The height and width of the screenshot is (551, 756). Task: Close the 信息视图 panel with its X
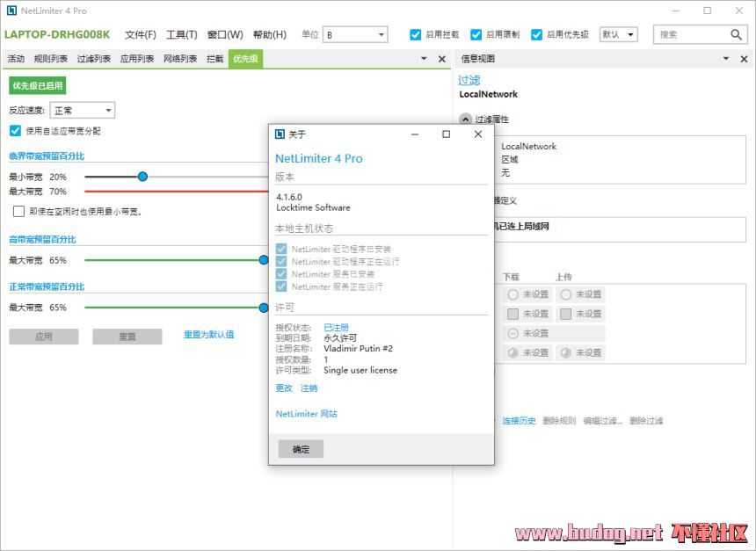pyautogui.click(x=744, y=59)
